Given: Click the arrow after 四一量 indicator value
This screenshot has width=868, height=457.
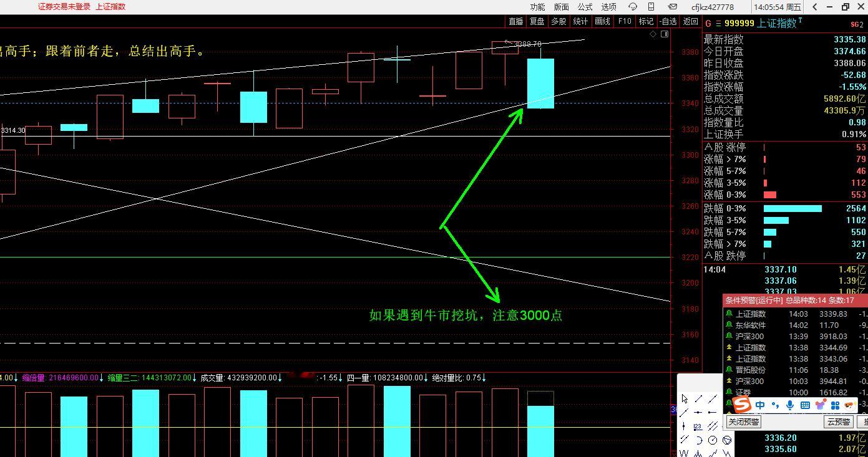Looking at the screenshot, I should click(427, 378).
